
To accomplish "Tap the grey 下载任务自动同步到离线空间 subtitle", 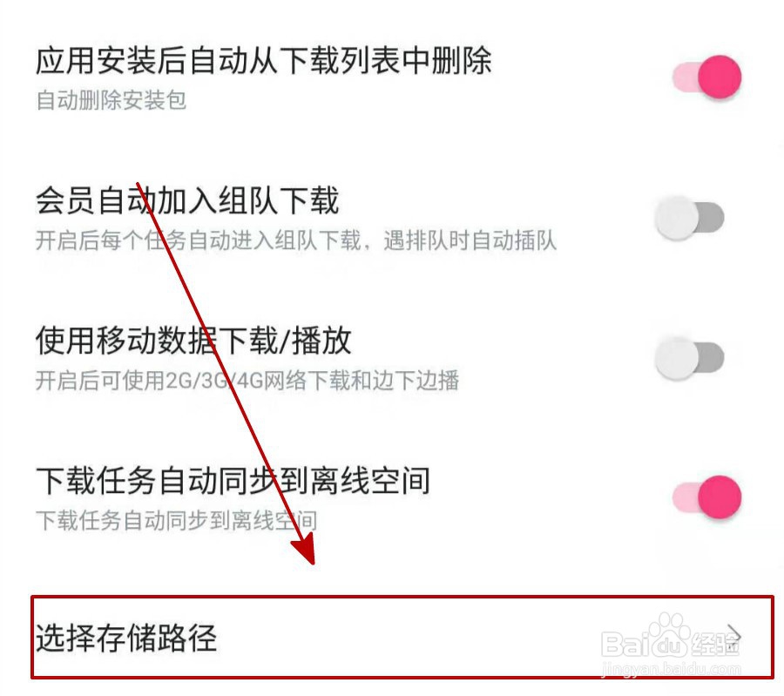I will click(177, 521).
